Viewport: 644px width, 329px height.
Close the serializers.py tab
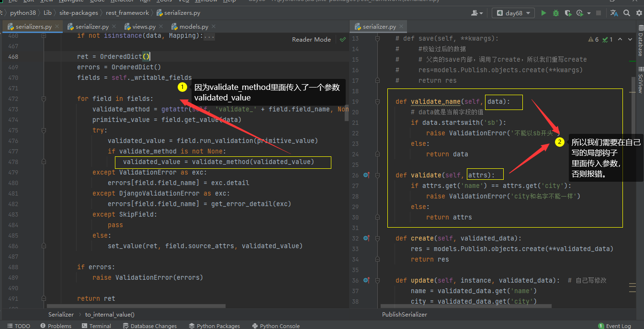56,27
